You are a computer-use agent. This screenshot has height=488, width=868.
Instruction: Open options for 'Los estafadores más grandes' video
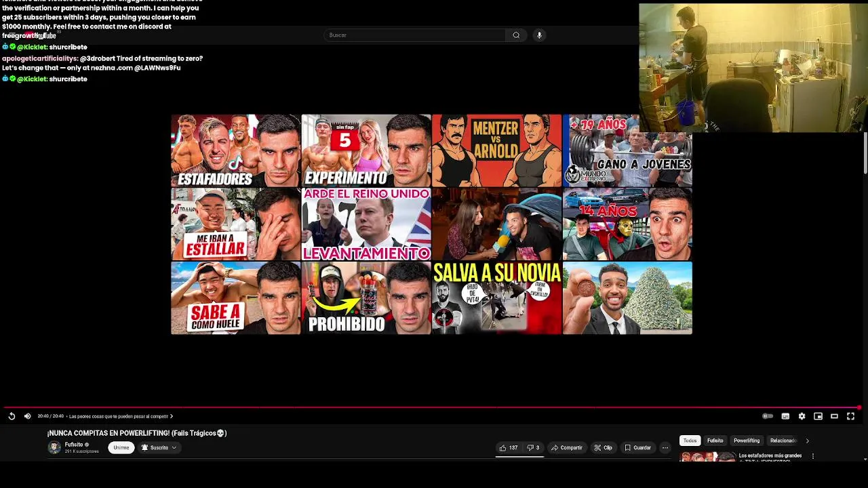[813, 456]
